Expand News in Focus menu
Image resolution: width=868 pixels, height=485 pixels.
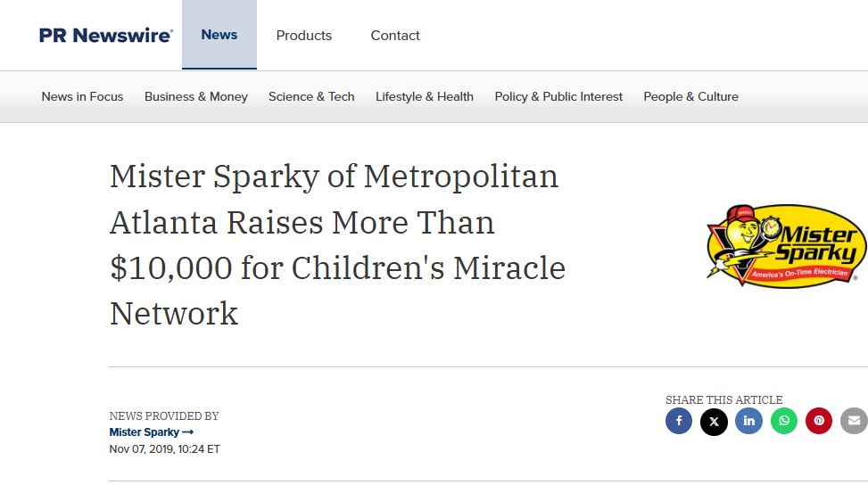tap(82, 96)
